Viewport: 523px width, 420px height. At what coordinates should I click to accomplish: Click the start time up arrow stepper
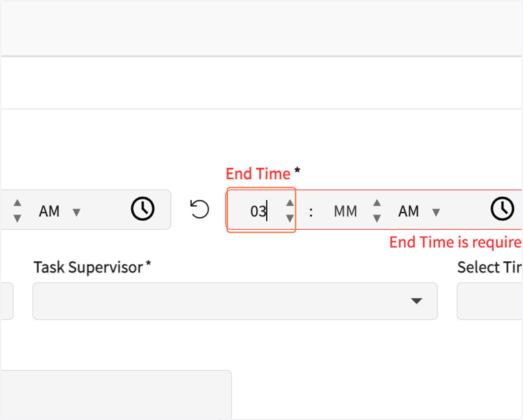click(17, 203)
